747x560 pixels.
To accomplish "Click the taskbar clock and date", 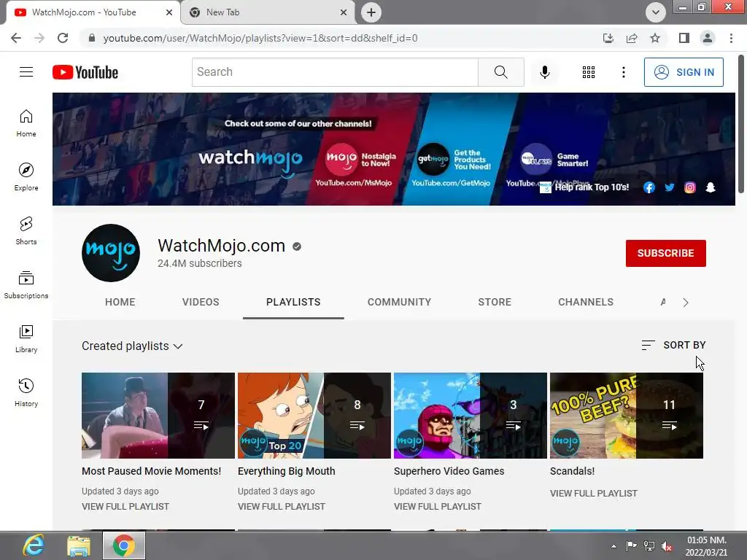I will (707, 546).
